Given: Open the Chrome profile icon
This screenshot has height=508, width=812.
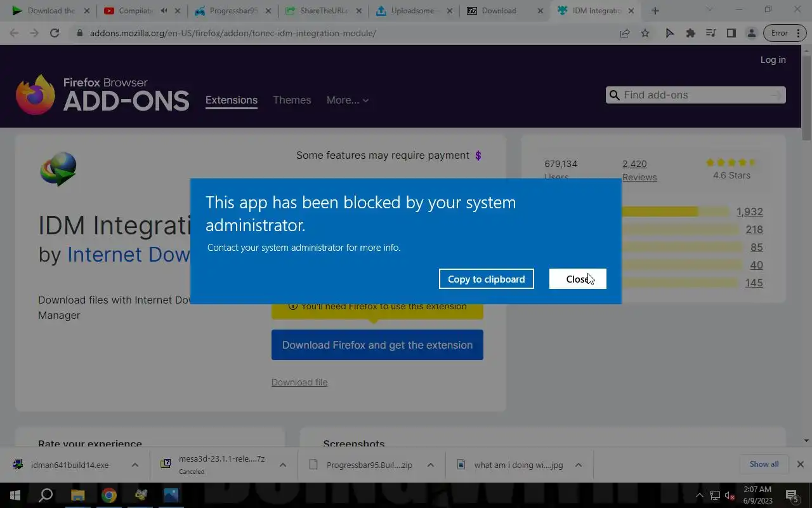Looking at the screenshot, I should (x=751, y=33).
